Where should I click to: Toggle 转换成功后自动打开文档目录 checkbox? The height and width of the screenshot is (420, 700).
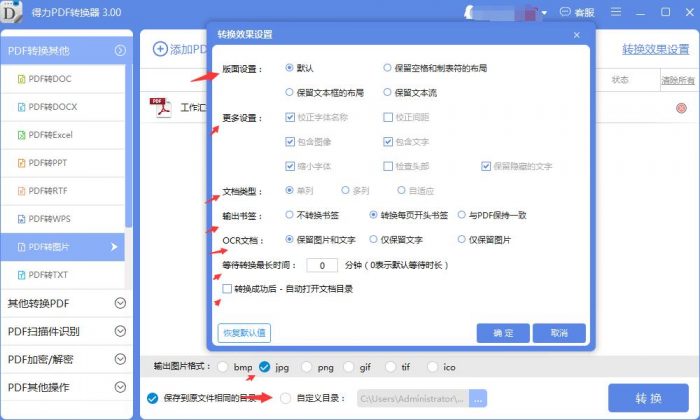(227, 289)
